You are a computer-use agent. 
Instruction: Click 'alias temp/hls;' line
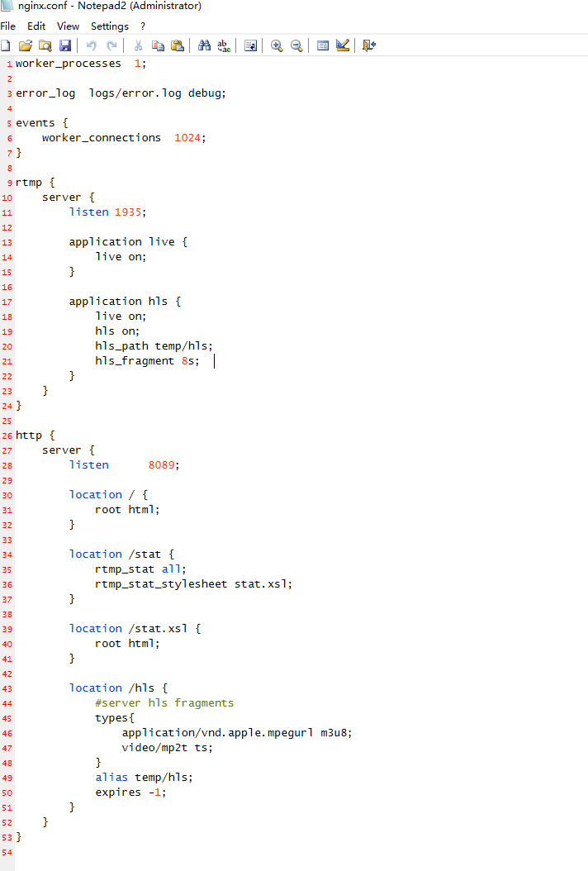tap(144, 777)
